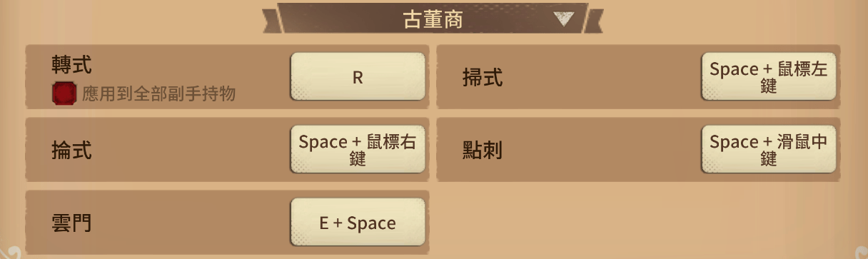Click the 雲門 row panel background
Viewport: 868px width, 259px height.
pyautogui.click(x=227, y=223)
